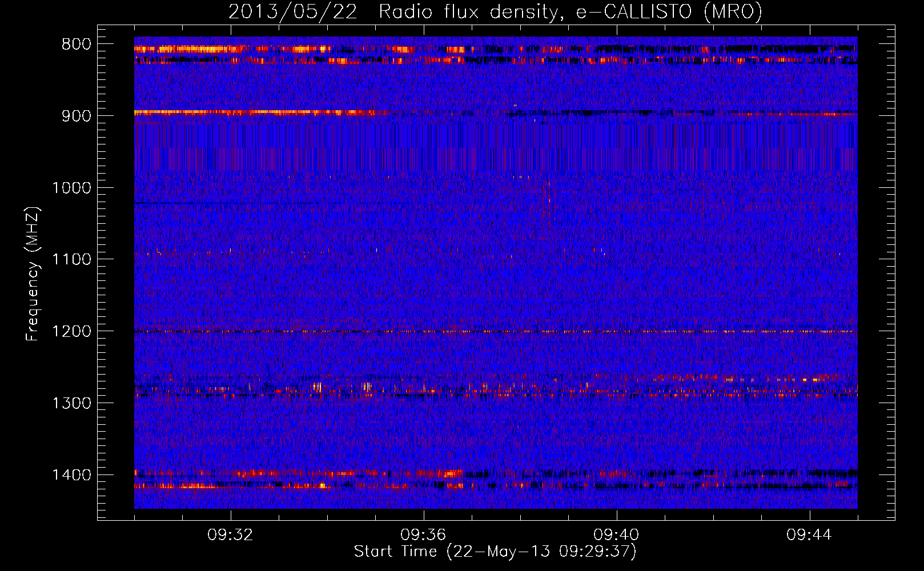Click the 800 frequency tick label

point(76,45)
